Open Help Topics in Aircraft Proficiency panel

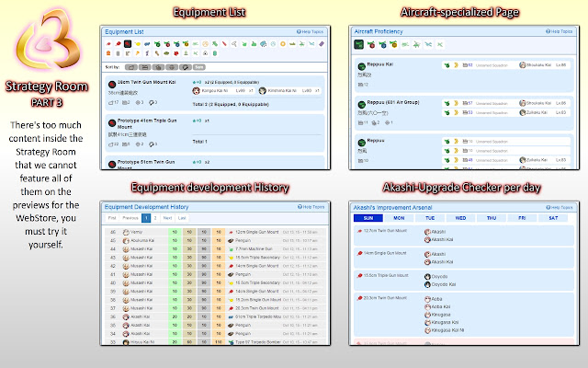[x=559, y=31]
